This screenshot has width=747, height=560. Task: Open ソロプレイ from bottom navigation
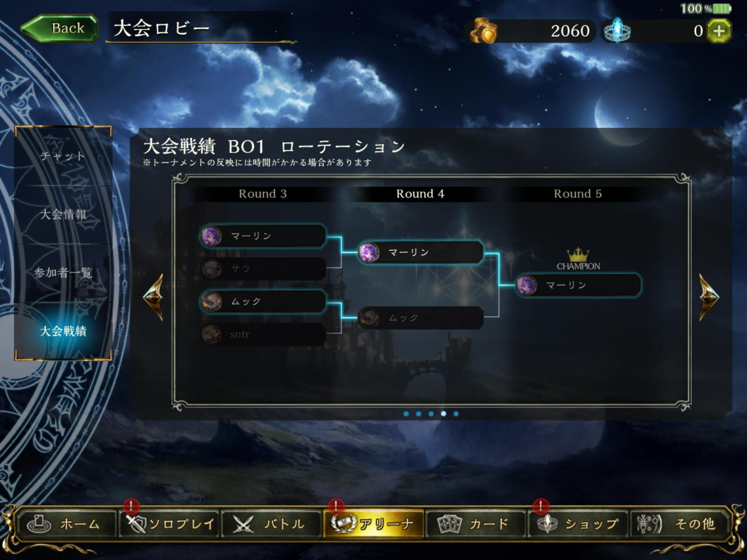[169, 524]
